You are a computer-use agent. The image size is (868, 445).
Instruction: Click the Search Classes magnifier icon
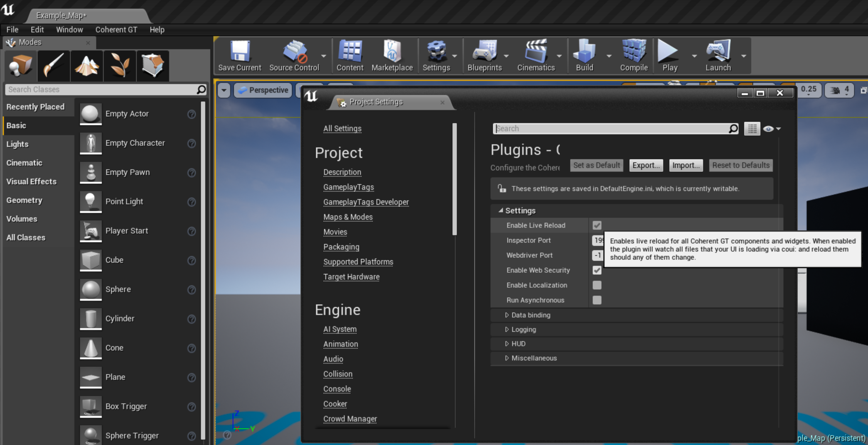201,89
